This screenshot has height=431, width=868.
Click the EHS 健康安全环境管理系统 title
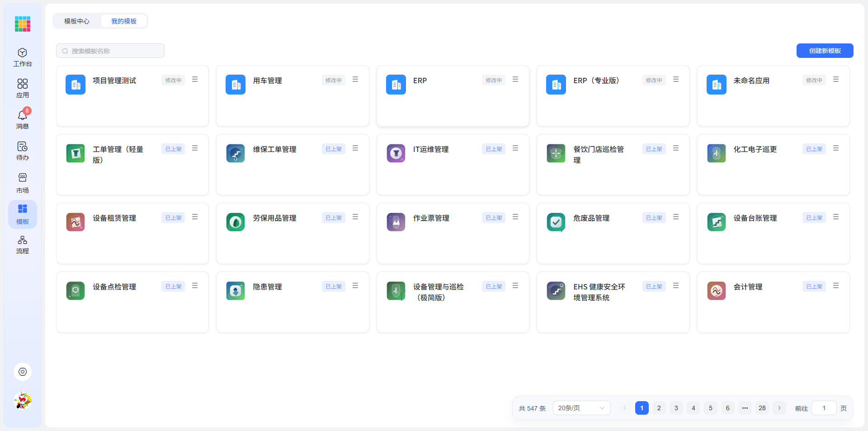[x=599, y=292]
